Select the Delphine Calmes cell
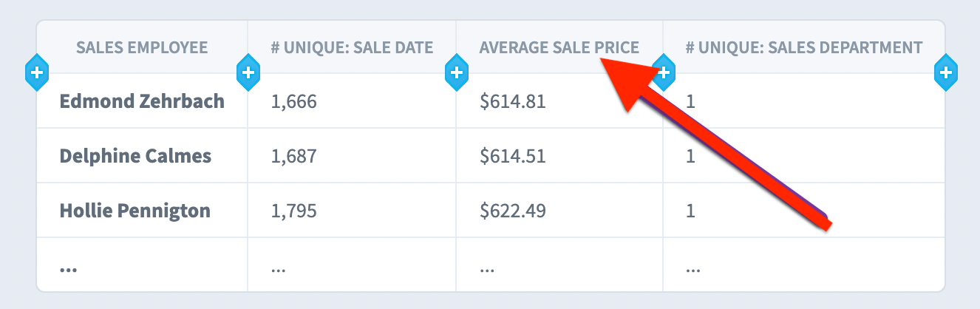 [135, 156]
